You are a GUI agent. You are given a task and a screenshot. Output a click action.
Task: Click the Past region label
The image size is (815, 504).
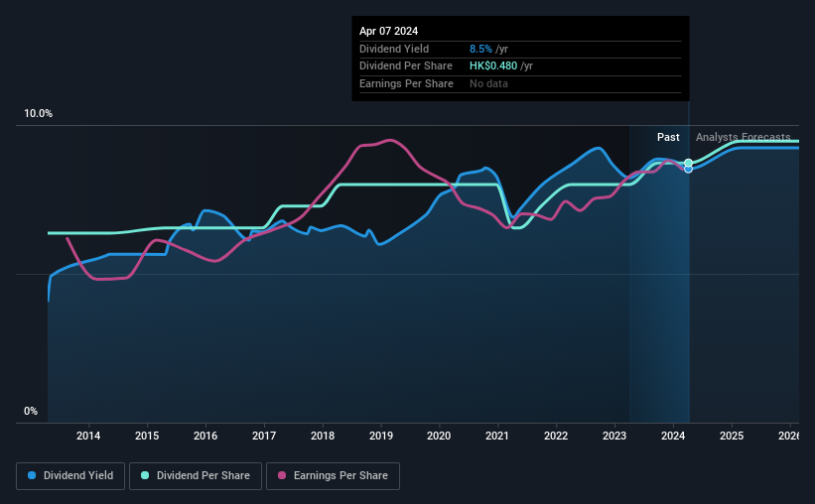668,137
